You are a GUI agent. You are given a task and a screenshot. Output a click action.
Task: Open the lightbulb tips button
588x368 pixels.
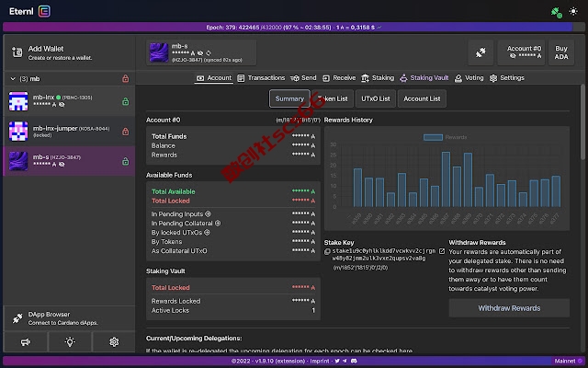tap(70, 341)
